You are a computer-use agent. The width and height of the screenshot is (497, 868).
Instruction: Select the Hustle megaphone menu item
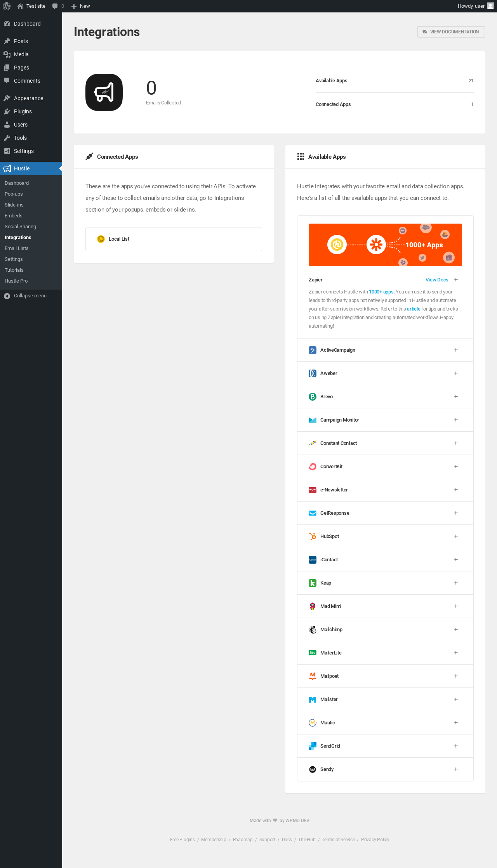tap(31, 168)
